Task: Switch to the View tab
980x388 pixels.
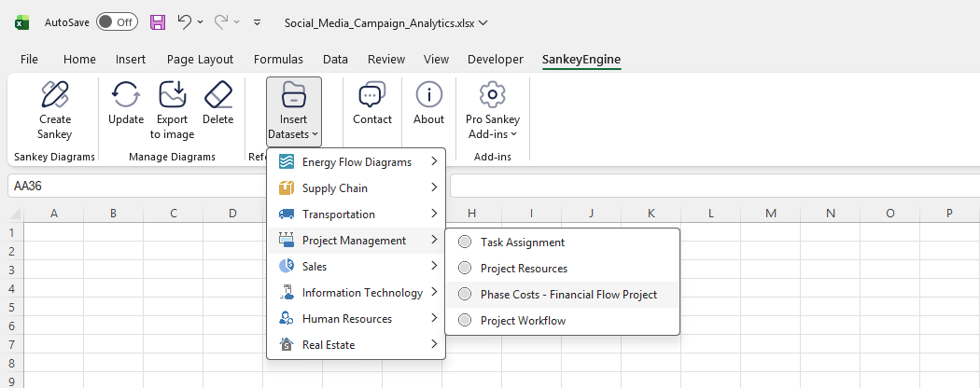Action: pyautogui.click(x=436, y=60)
